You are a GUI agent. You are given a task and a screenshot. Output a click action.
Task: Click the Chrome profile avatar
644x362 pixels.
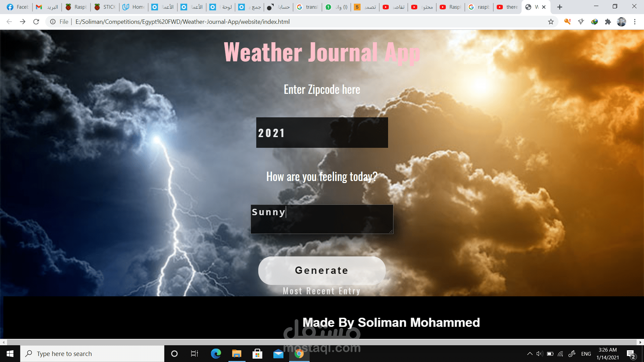(x=621, y=22)
